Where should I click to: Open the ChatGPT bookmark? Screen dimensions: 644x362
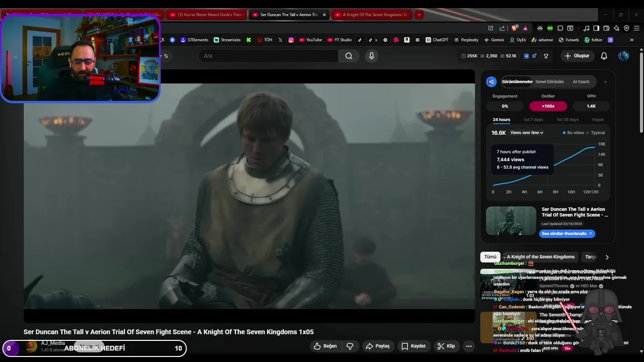pos(437,40)
